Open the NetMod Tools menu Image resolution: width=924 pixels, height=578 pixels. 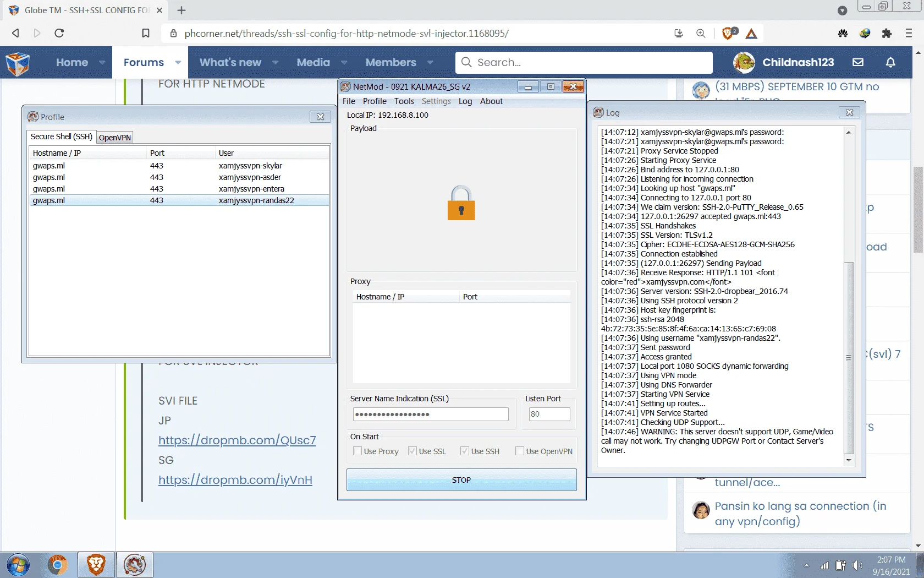click(x=404, y=101)
